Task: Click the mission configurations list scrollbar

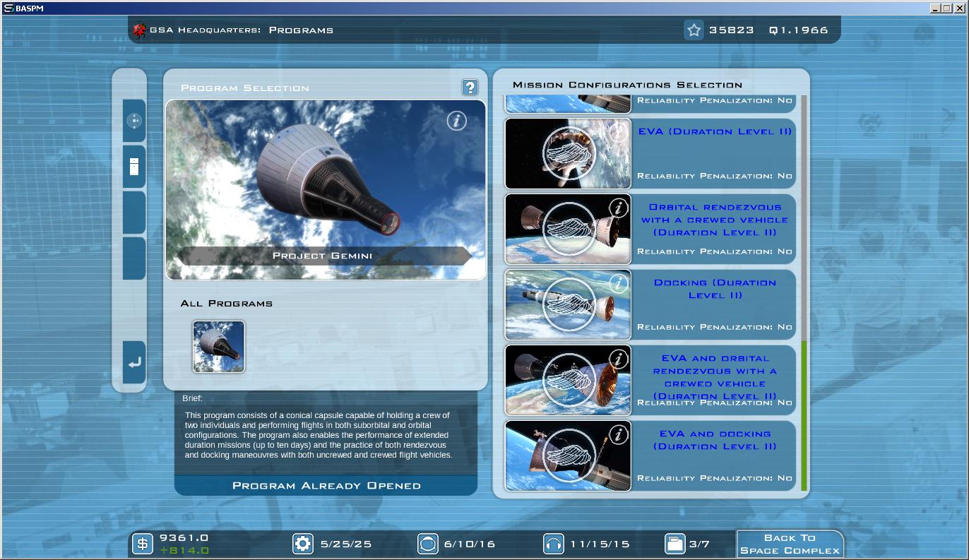Action: tap(804, 292)
